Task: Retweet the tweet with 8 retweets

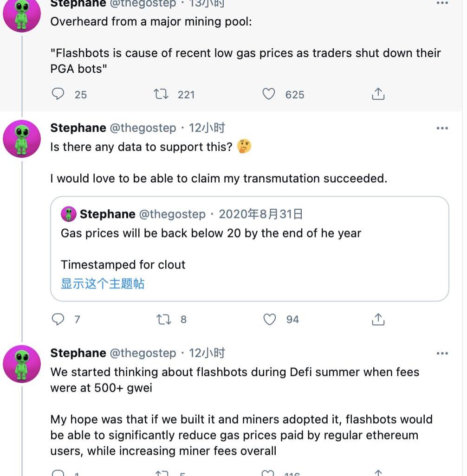Action: 163,319
